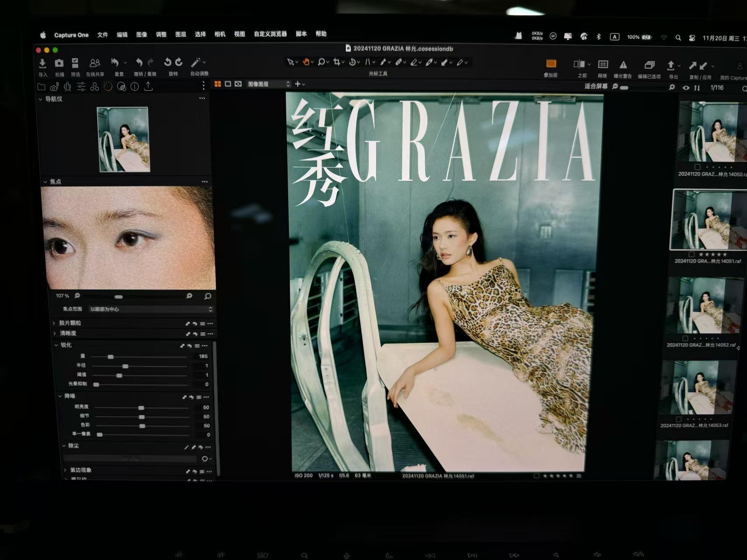Select the keystone cursor tool

(368, 62)
